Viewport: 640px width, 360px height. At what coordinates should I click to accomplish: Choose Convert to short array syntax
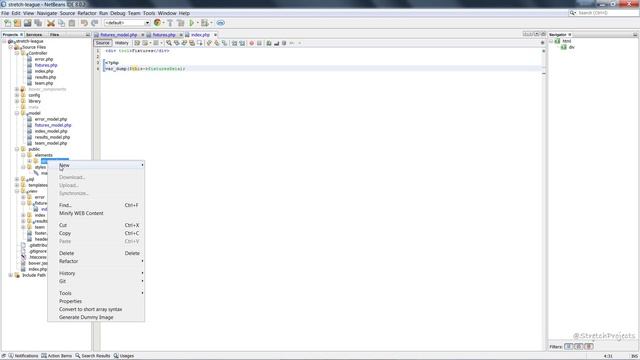point(96,309)
